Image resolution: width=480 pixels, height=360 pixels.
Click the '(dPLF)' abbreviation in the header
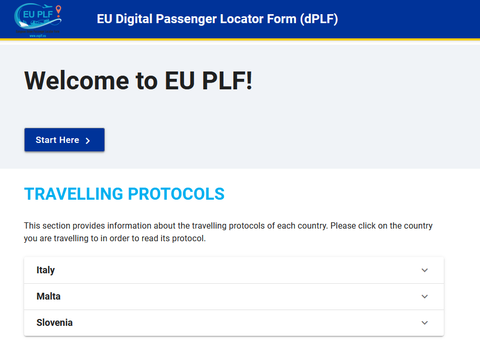pos(319,19)
